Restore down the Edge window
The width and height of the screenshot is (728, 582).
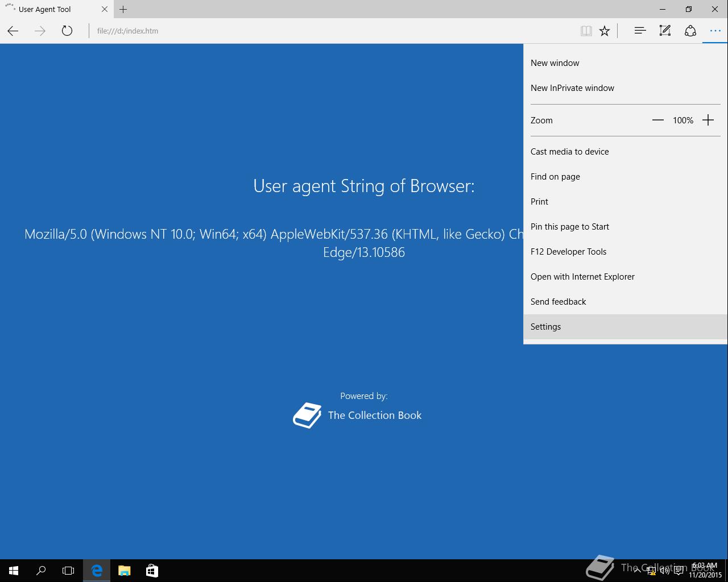click(x=689, y=9)
